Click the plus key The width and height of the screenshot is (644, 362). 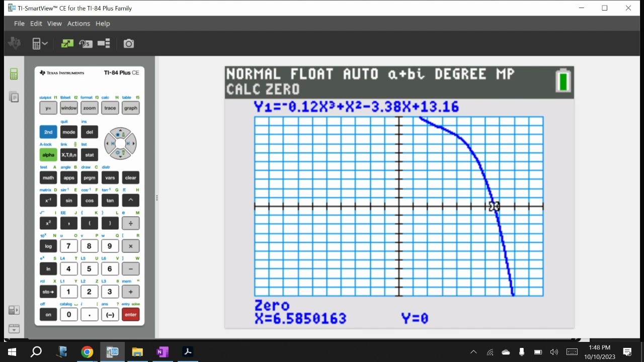tap(131, 292)
